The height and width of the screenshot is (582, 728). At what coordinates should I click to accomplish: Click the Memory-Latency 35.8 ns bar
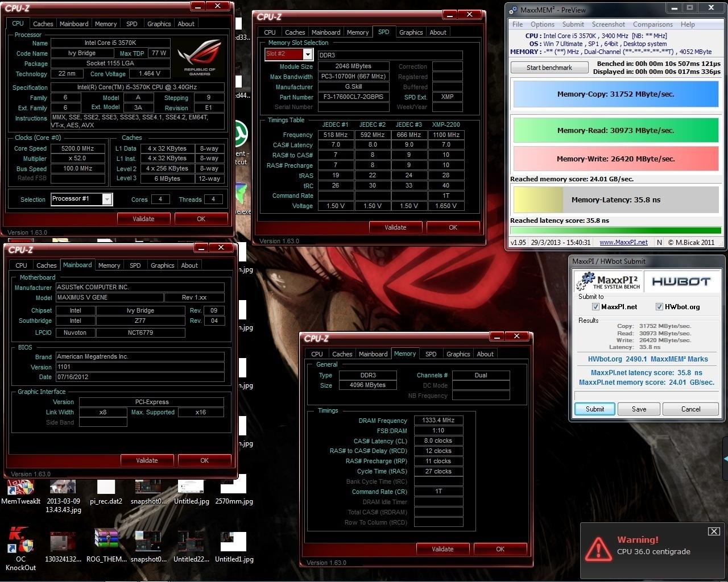point(615,199)
